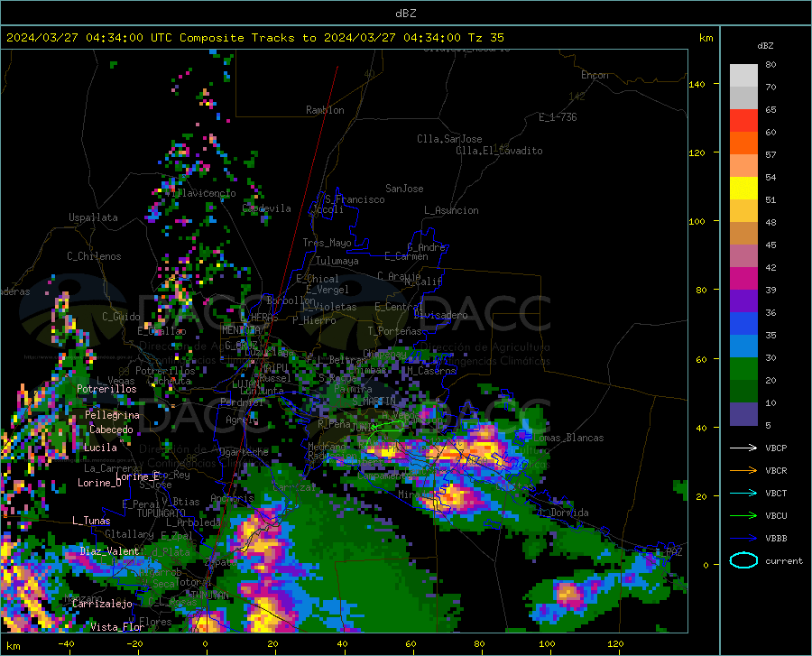Click the 'Clla.SanJose' map label

pyautogui.click(x=449, y=139)
